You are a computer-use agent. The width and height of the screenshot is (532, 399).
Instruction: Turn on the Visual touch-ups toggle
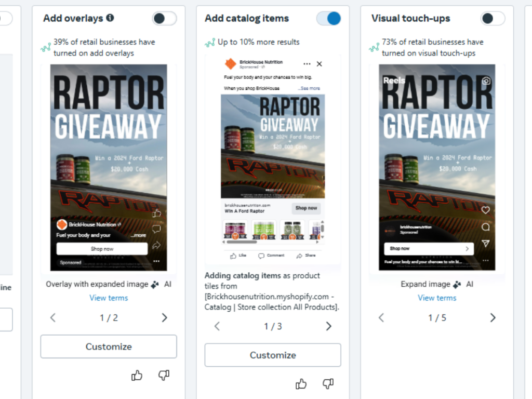point(493,18)
